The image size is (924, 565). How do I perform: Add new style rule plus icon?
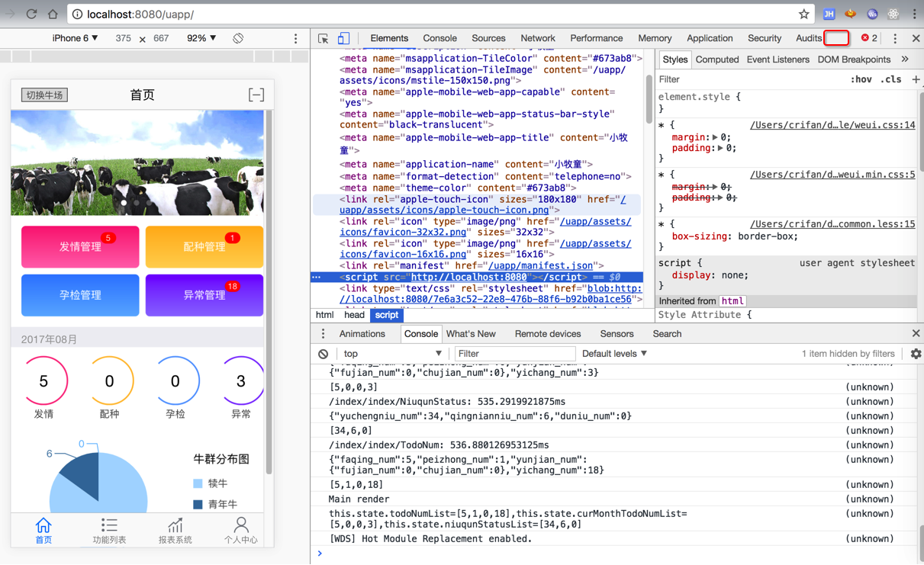pos(916,79)
